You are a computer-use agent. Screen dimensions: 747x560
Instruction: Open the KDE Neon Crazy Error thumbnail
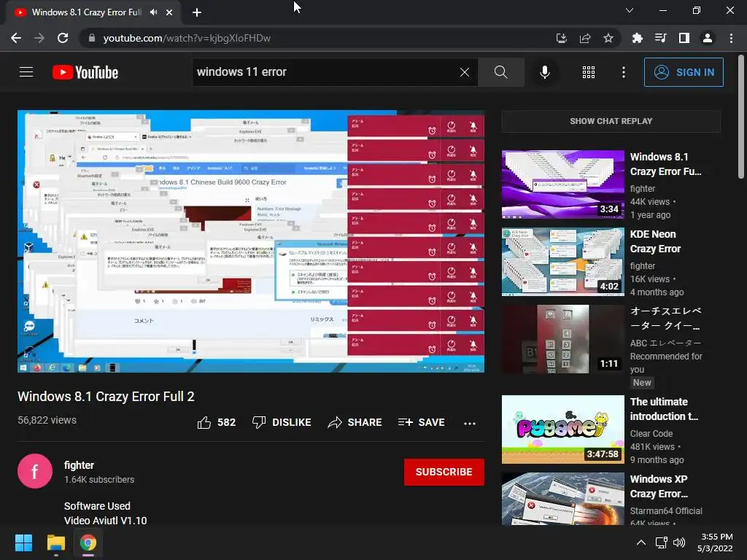click(x=562, y=262)
